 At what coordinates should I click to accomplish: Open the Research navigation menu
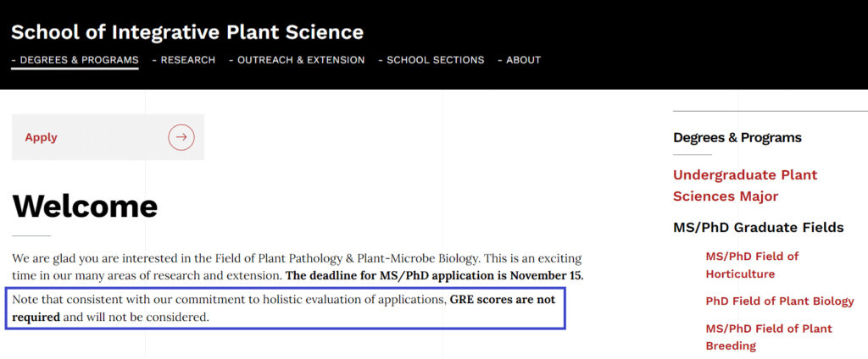tap(184, 60)
